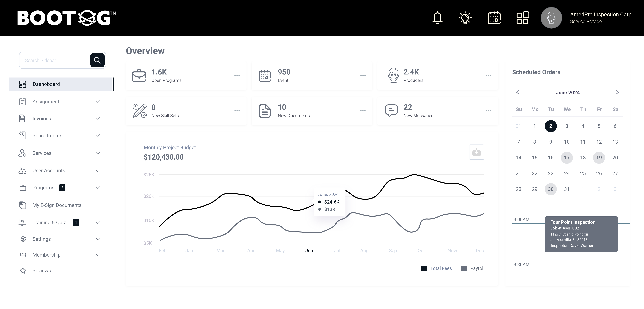This screenshot has width=644, height=309.
Task: Click the Dashboard grid icon in sidebar
Action: coord(22,84)
